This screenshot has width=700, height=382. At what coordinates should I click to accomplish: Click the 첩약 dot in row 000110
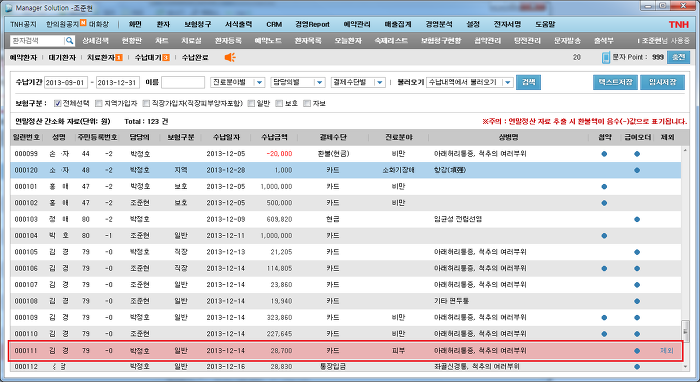(604, 334)
